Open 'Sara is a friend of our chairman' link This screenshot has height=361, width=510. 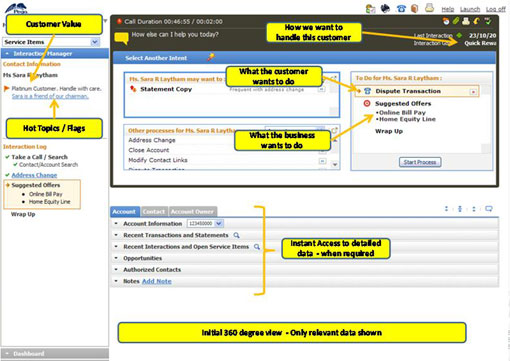50,96
